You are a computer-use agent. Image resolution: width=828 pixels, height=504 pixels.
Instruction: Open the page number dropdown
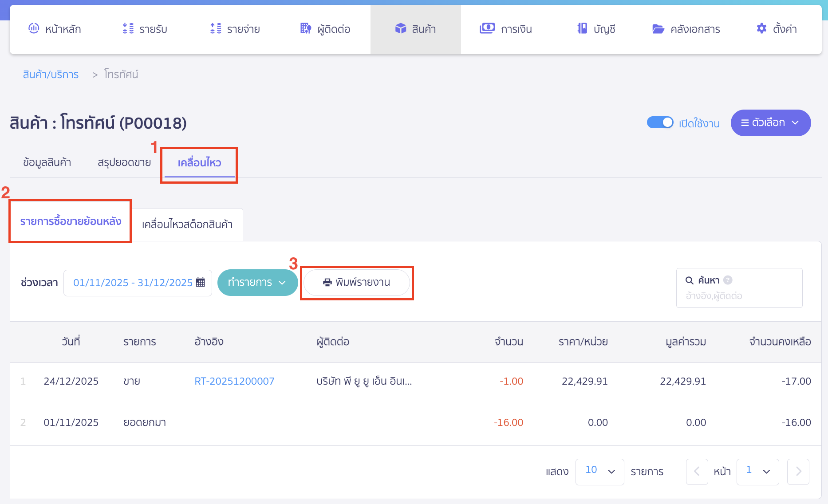click(757, 471)
